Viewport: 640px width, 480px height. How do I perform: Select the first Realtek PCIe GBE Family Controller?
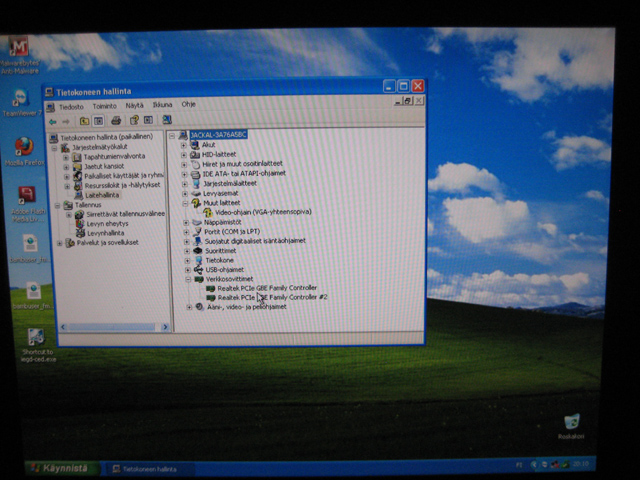[x=267, y=288]
